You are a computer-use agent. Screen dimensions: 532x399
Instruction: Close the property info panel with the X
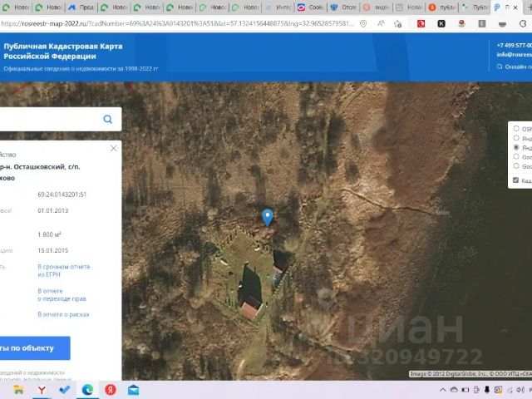pos(113,149)
